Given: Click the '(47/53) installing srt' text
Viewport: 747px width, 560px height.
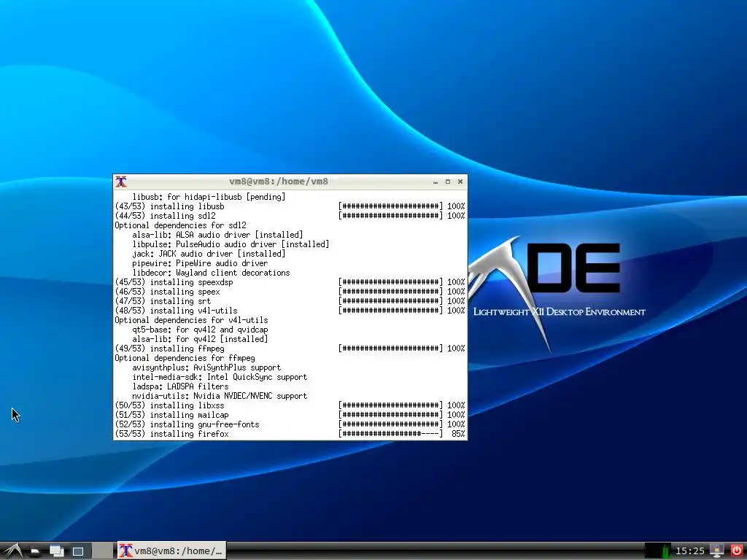Looking at the screenshot, I should pyautogui.click(x=163, y=301).
